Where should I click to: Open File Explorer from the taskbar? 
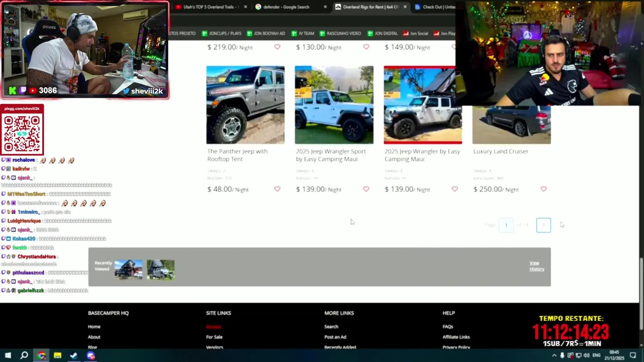(57, 355)
